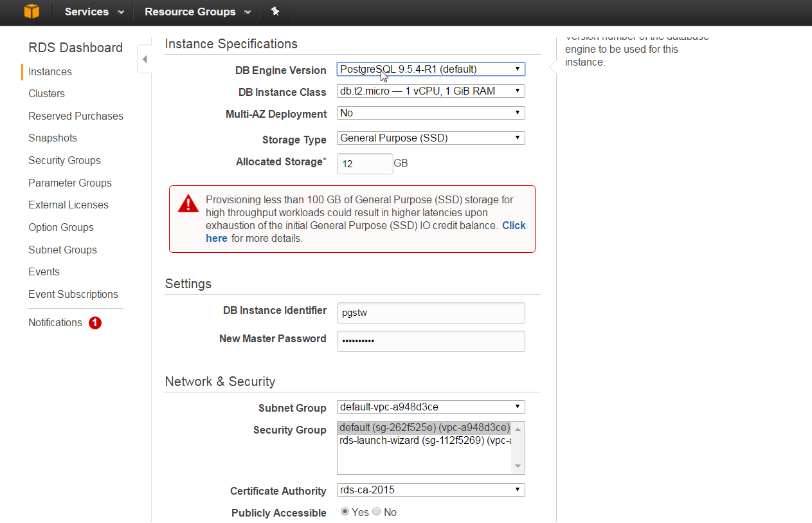Open Notifications red badge count

[95, 323]
